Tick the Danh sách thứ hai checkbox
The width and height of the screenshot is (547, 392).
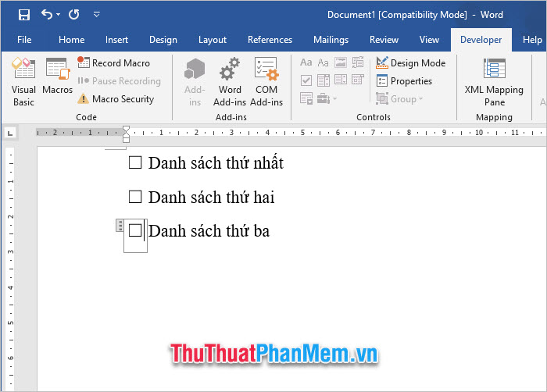135,197
